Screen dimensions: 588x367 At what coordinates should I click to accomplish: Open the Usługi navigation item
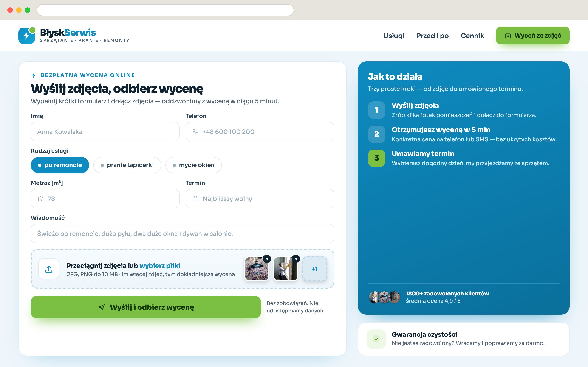[394, 36]
